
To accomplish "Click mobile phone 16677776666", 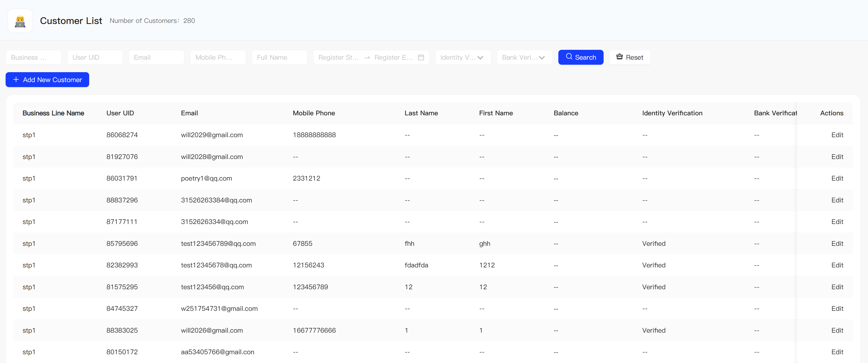I will 314,331.
